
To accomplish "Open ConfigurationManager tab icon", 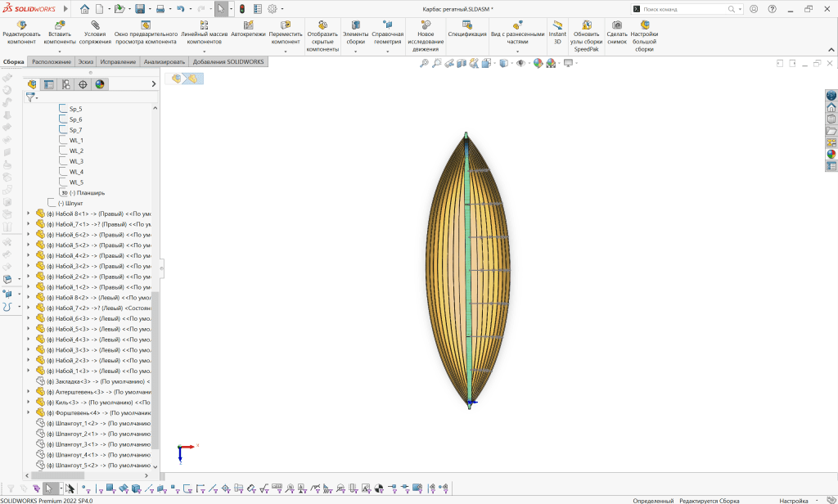I will click(65, 84).
